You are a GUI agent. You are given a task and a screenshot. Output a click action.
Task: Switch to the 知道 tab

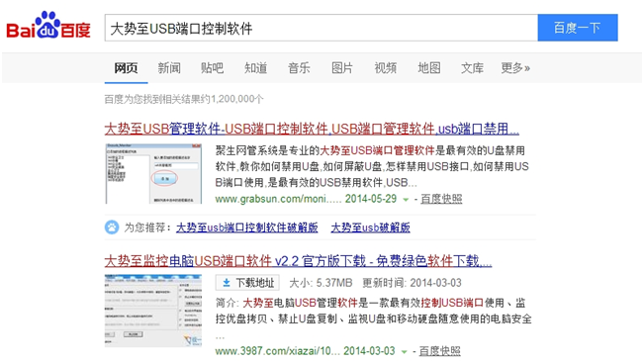click(256, 68)
